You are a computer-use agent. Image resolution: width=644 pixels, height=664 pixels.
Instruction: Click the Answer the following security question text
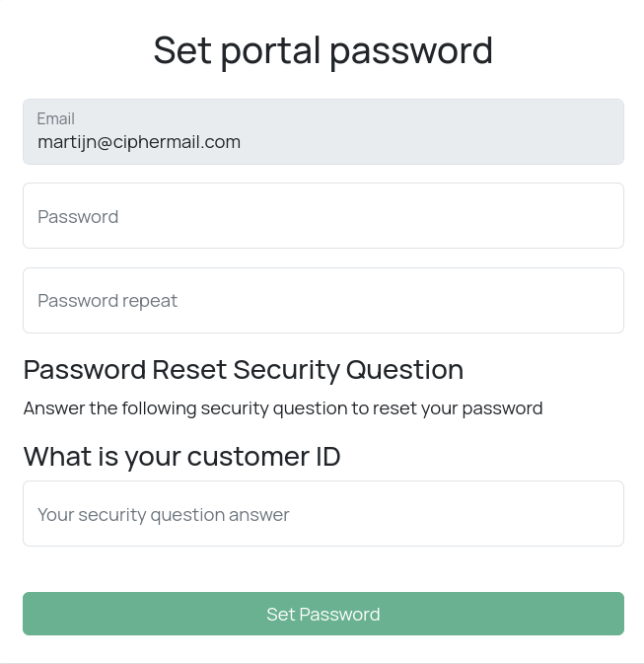pos(283,408)
